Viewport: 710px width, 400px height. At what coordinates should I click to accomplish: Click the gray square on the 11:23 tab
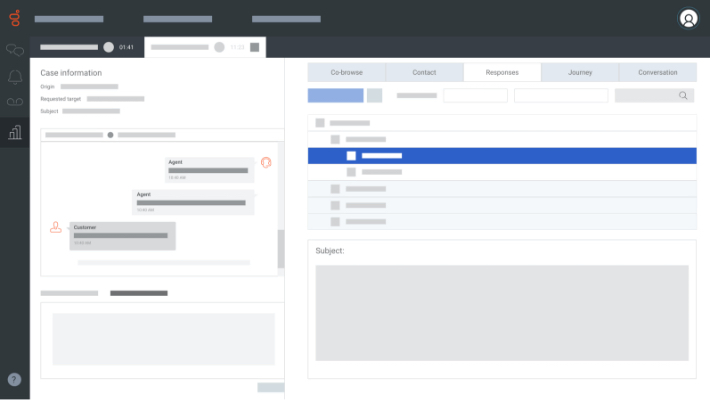[254, 47]
